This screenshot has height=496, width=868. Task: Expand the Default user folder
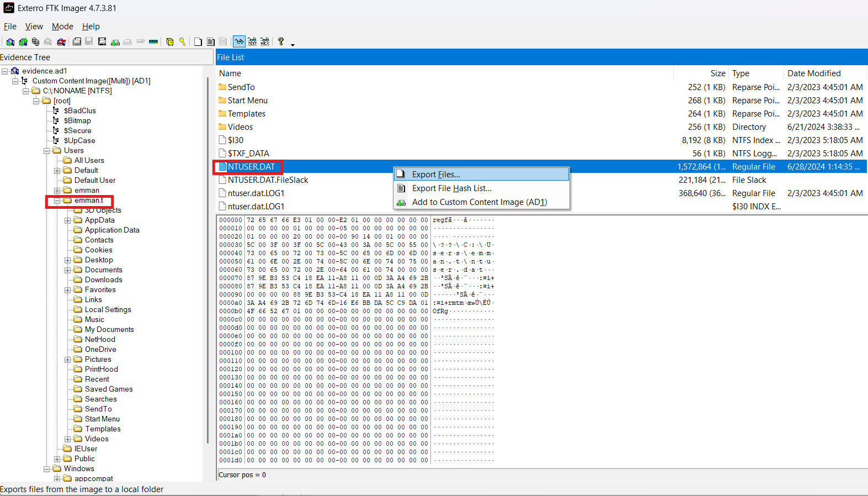point(57,171)
